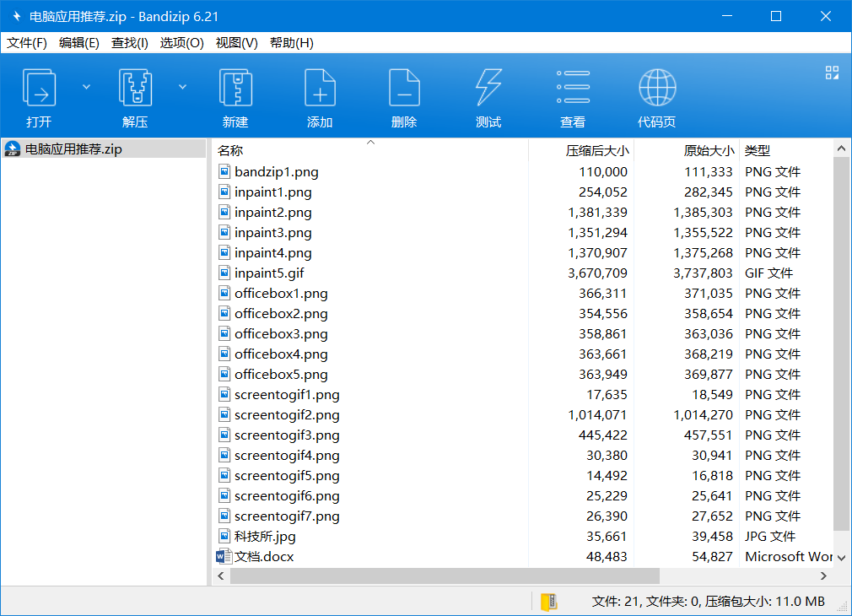The height and width of the screenshot is (616, 852).
Task: Open the 文件(F) menu
Action: coord(27,43)
